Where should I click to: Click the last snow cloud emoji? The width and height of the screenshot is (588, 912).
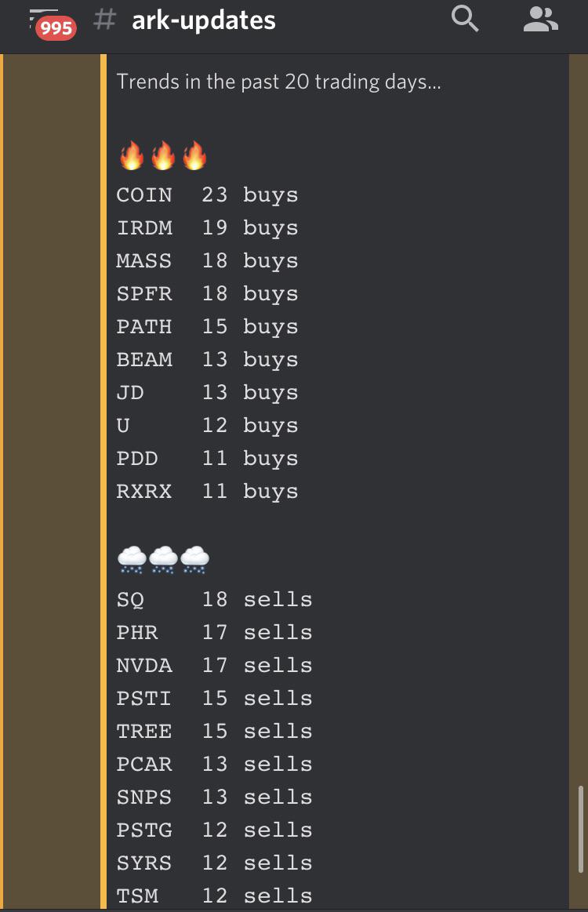coord(194,559)
